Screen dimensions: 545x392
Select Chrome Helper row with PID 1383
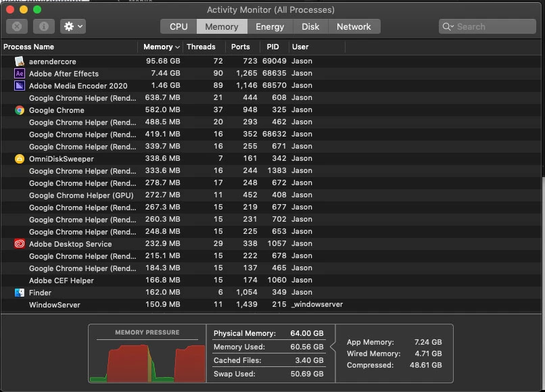271,171
